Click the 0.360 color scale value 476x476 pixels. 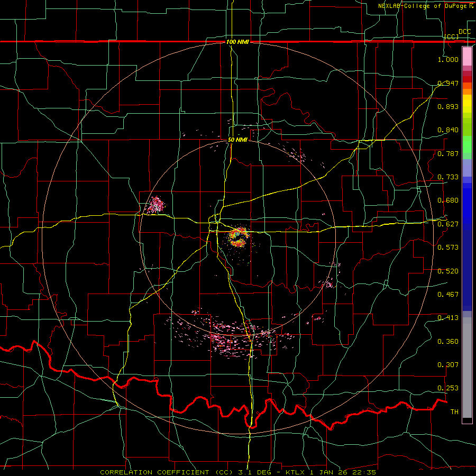tap(448, 342)
